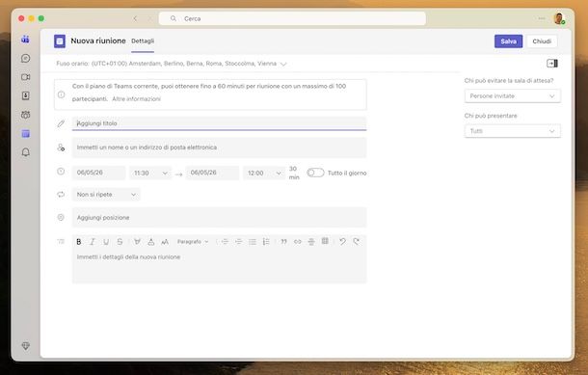Click the Undo arrow icon
The width and height of the screenshot is (588, 375).
(342, 242)
